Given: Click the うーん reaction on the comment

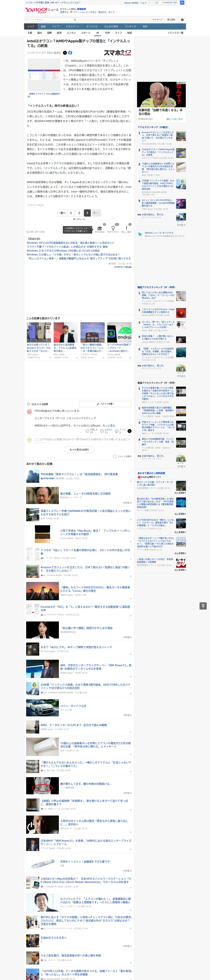Looking at the screenshot, I should 120,431.
